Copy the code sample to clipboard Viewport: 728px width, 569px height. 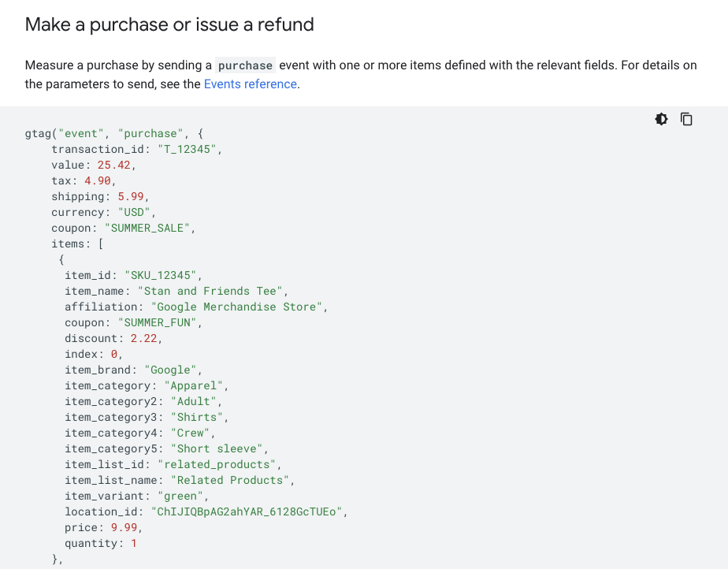point(686,119)
